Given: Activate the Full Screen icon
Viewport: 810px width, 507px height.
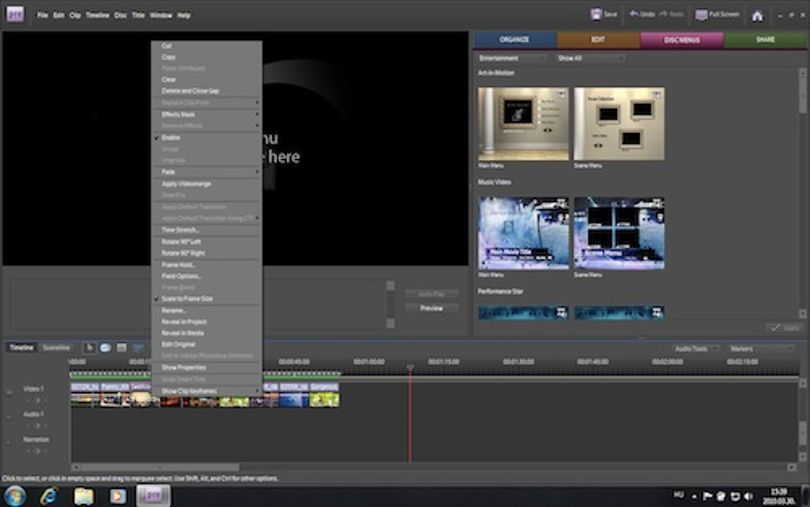Looking at the screenshot, I should (x=701, y=15).
